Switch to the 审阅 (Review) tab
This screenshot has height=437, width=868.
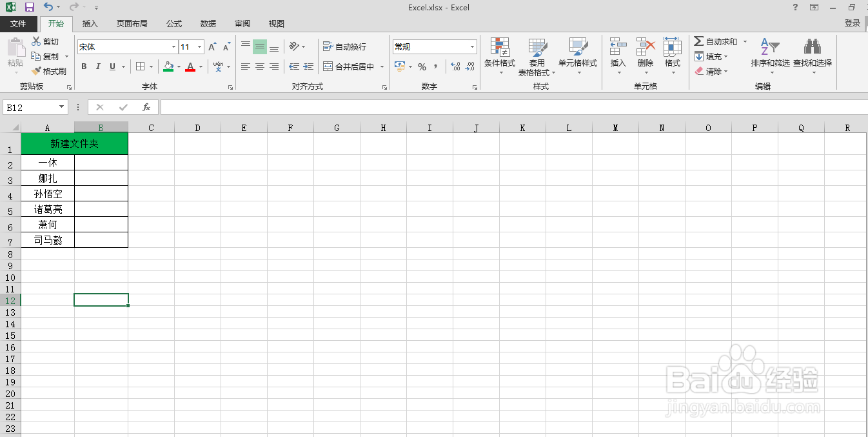(x=242, y=24)
